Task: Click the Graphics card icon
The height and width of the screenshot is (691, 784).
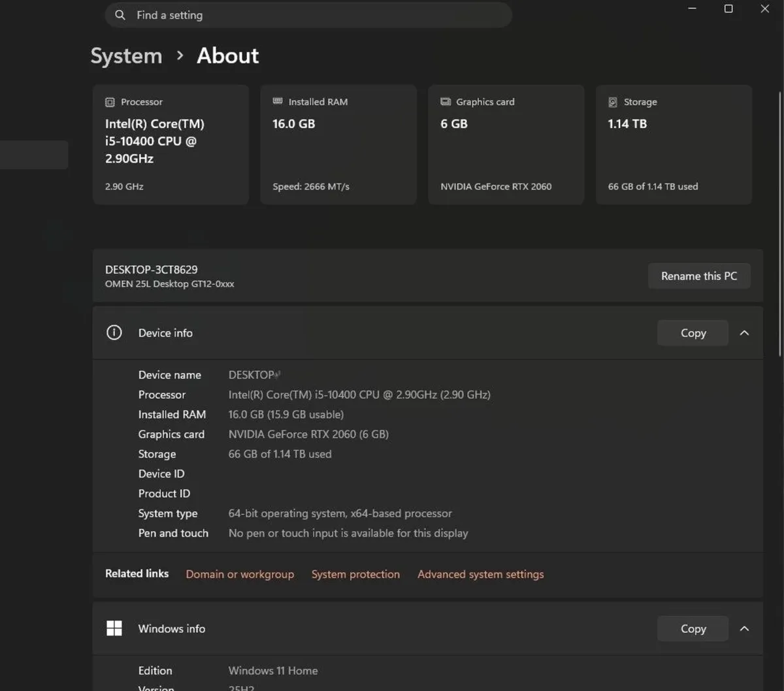Action: (446, 101)
